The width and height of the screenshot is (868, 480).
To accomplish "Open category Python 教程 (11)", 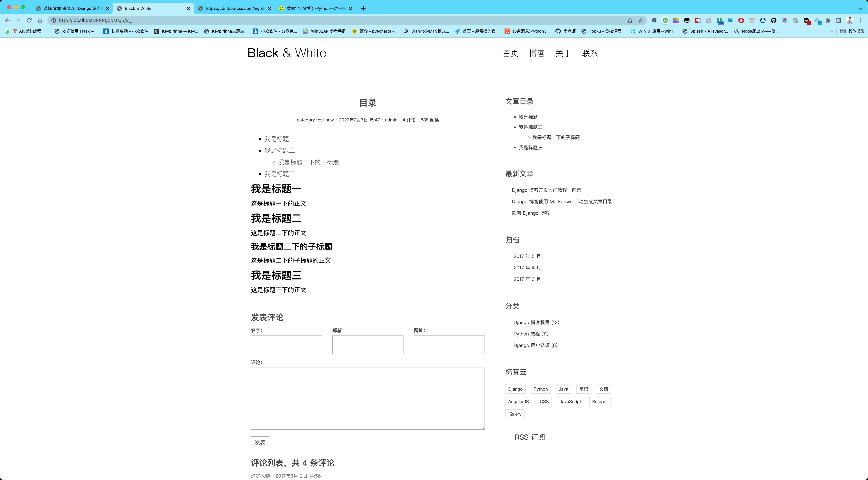I will (531, 334).
